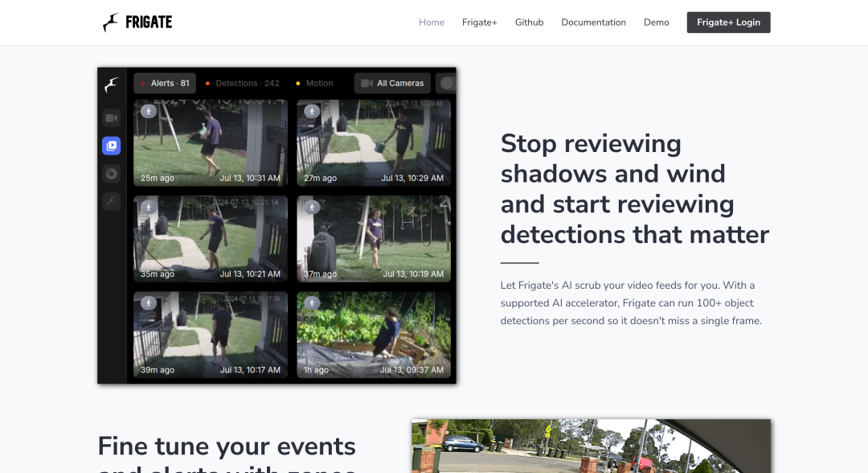Visit the Demo page
This screenshot has height=473, width=868.
click(656, 23)
